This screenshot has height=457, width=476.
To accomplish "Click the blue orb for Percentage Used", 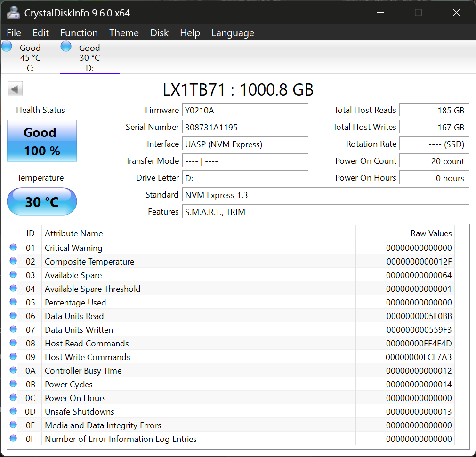I will click(x=13, y=302).
